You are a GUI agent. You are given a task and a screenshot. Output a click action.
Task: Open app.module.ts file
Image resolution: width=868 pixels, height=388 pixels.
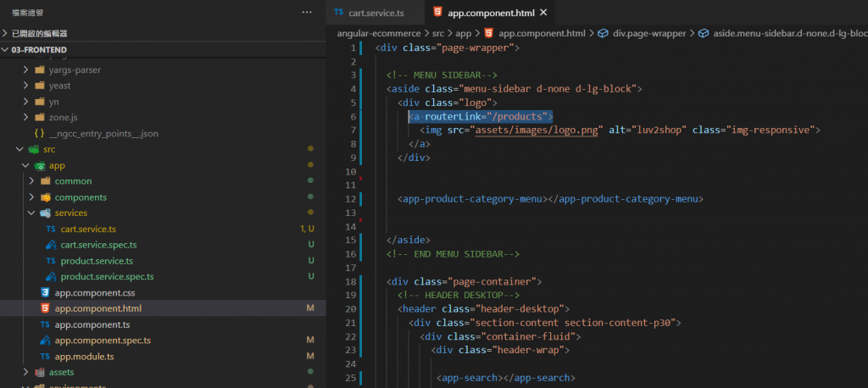pos(84,356)
